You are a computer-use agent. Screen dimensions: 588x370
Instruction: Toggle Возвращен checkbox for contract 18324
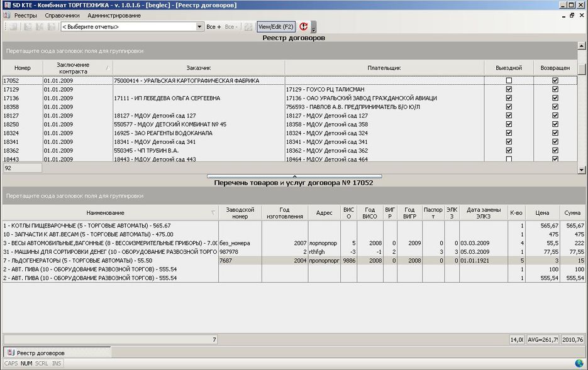tap(555, 133)
